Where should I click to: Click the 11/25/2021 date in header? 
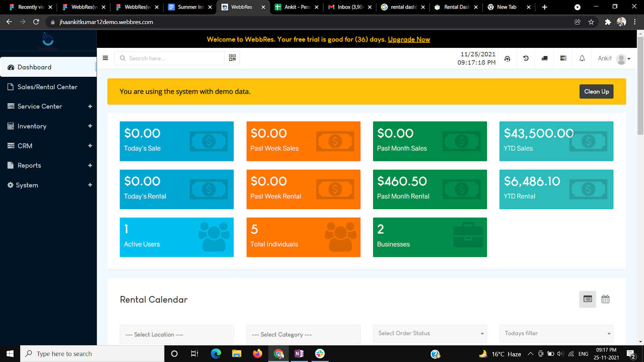[x=478, y=54]
